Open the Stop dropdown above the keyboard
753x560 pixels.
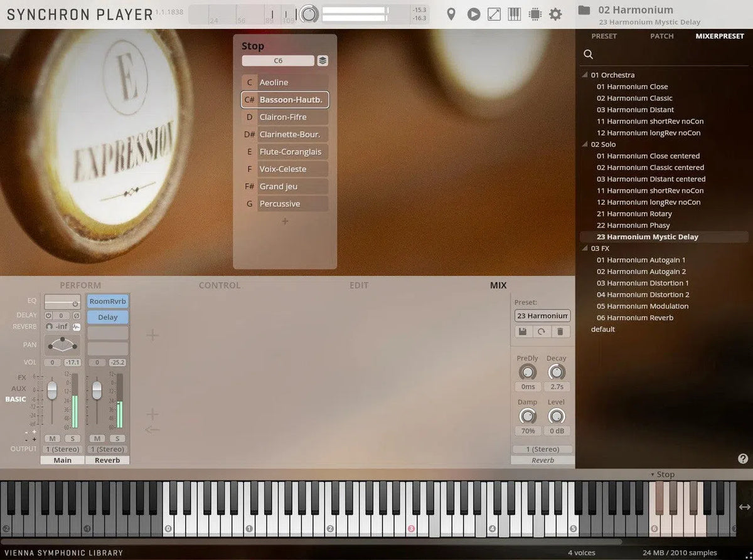[x=664, y=475]
